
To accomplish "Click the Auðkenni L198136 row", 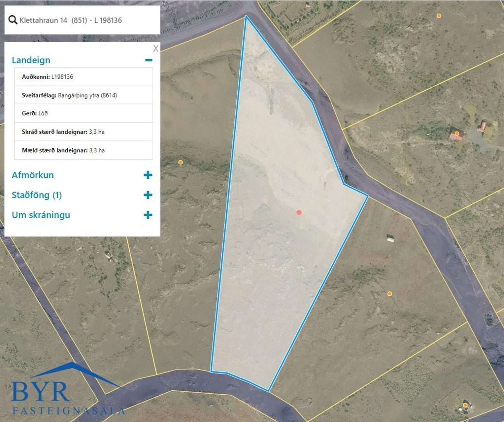I will coord(84,77).
